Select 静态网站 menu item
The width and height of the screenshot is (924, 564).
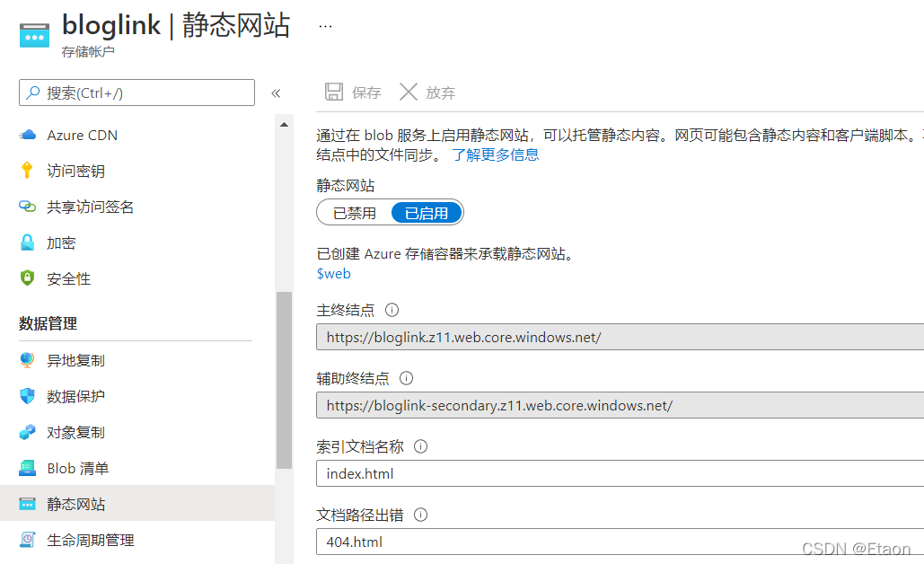(x=137, y=503)
